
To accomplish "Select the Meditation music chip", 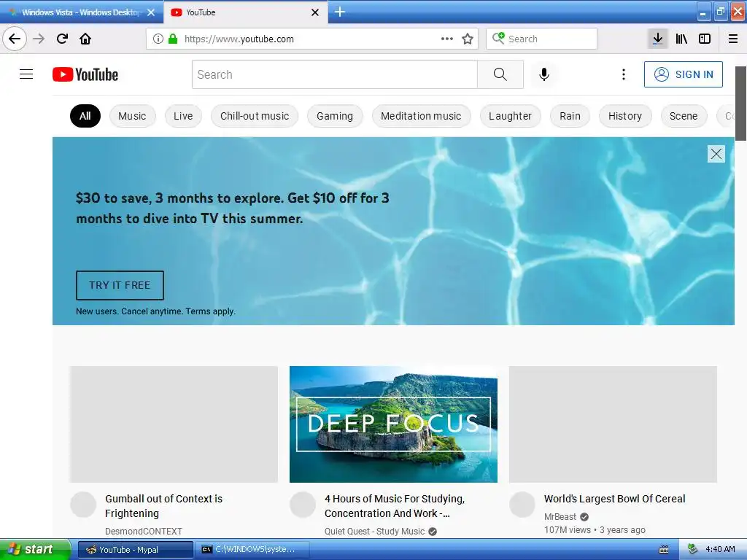I will coord(421,116).
